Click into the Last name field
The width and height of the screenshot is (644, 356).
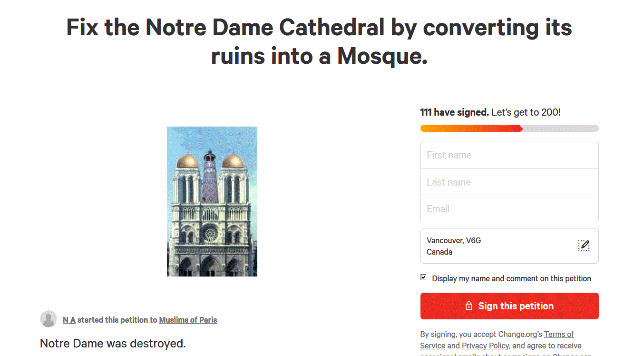(509, 182)
